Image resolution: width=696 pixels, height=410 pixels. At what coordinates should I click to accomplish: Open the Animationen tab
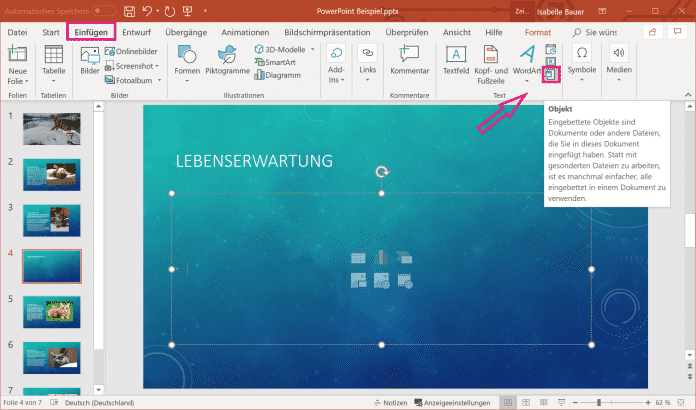[244, 32]
